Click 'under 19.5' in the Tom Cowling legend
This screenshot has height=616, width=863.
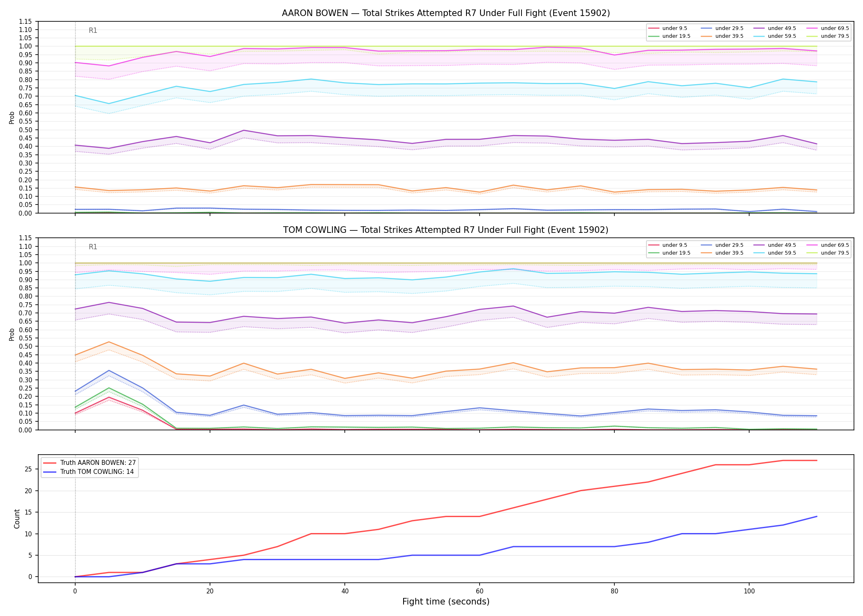tap(676, 253)
